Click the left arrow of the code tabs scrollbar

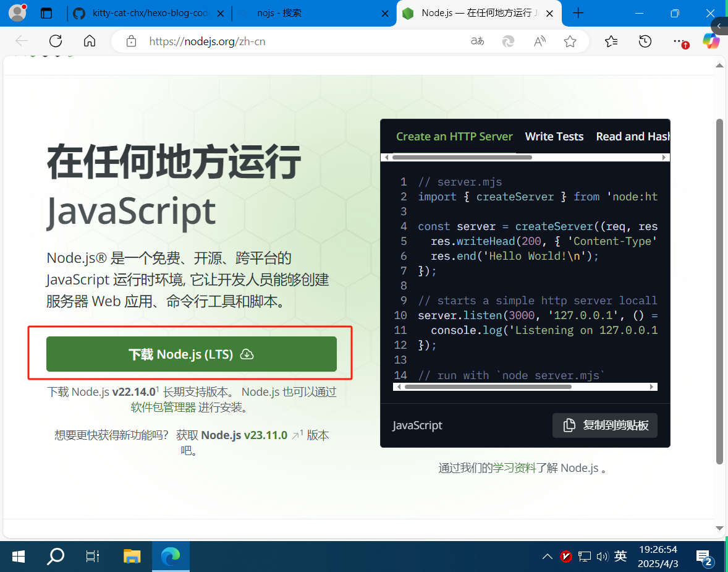386,158
